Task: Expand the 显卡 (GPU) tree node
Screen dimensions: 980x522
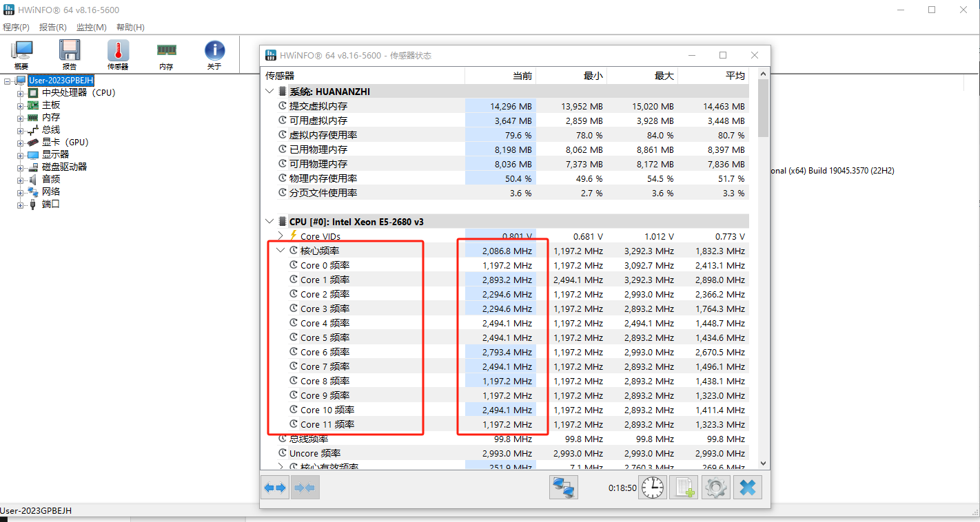Action: pyautogui.click(x=21, y=143)
